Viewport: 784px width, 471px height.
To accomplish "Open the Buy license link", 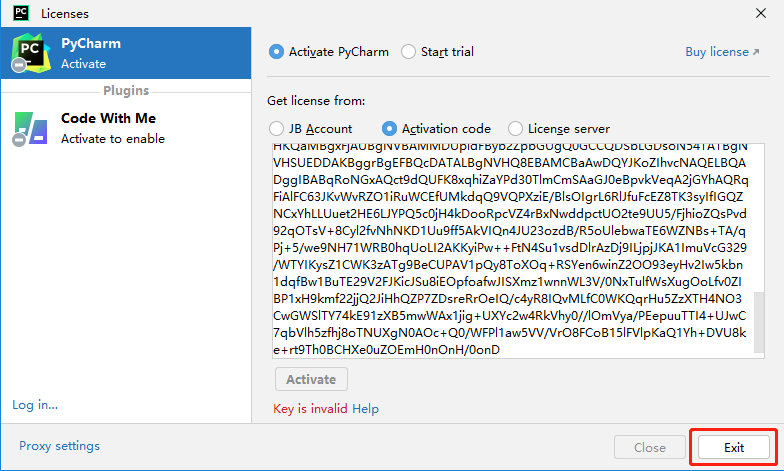I will pos(716,52).
